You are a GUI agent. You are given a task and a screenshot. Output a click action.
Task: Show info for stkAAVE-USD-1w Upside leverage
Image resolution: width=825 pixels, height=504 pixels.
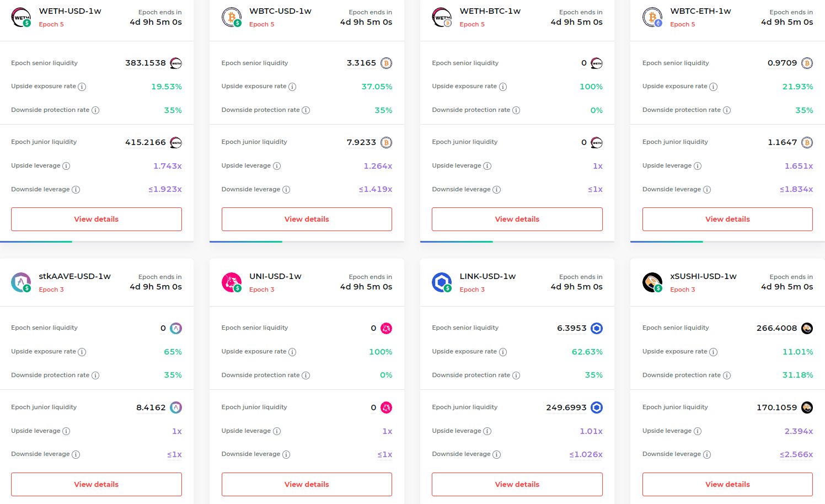click(66, 431)
